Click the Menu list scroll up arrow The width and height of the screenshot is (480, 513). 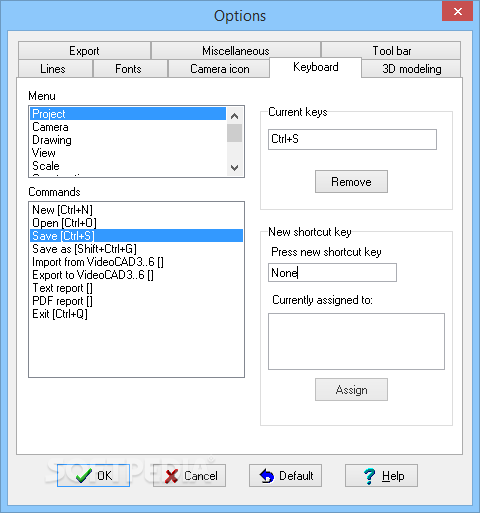[235, 116]
